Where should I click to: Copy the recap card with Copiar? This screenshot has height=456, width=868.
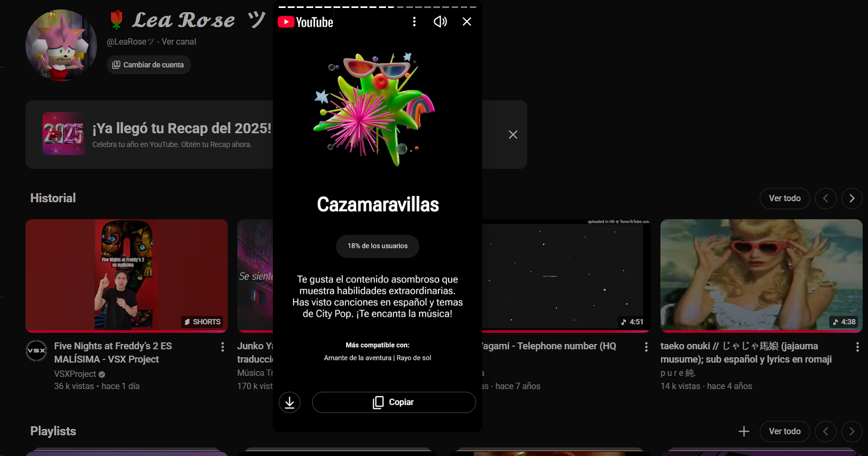click(x=394, y=402)
